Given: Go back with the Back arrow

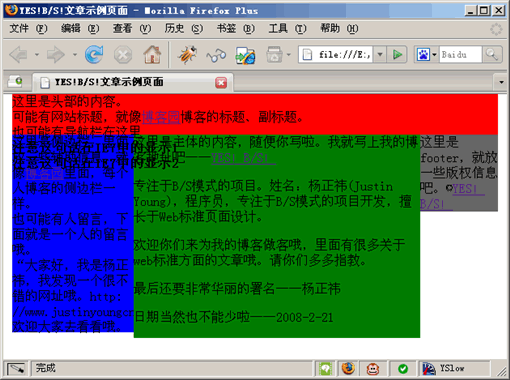Looking at the screenshot, I should (19, 55).
